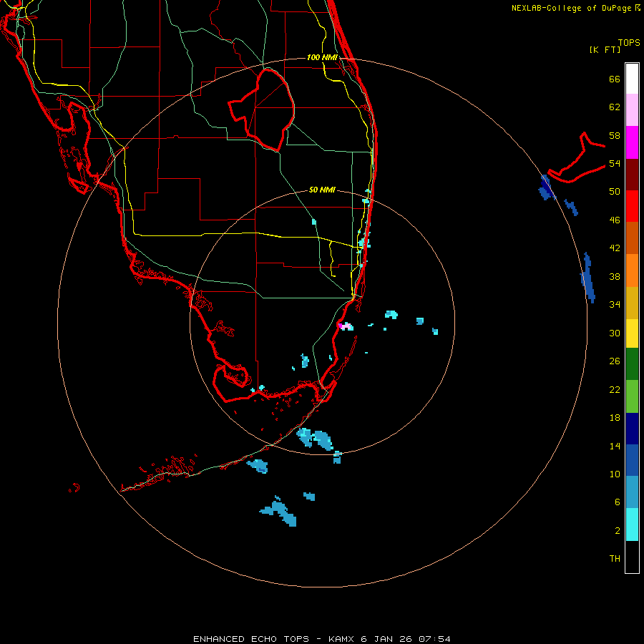Select the dark green legend swatch

click(632, 364)
